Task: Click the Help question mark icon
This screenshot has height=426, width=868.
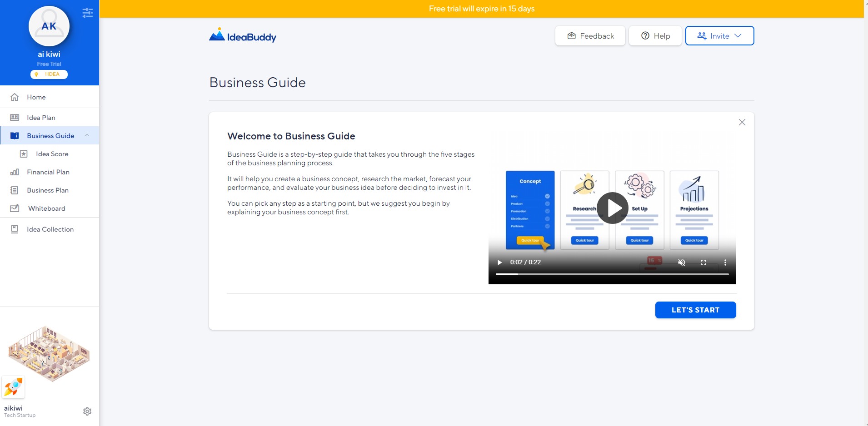Action: click(x=645, y=36)
